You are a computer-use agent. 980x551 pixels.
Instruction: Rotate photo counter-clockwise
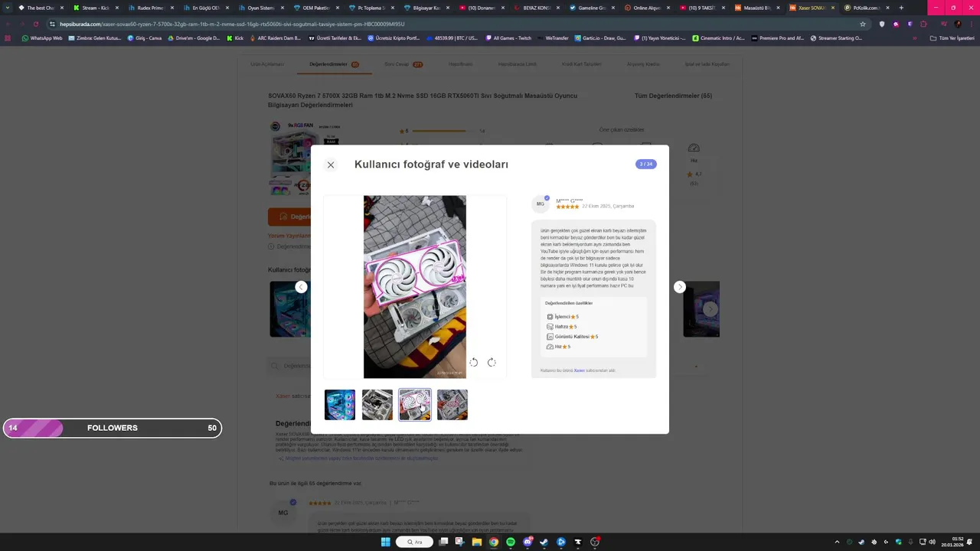[474, 362]
